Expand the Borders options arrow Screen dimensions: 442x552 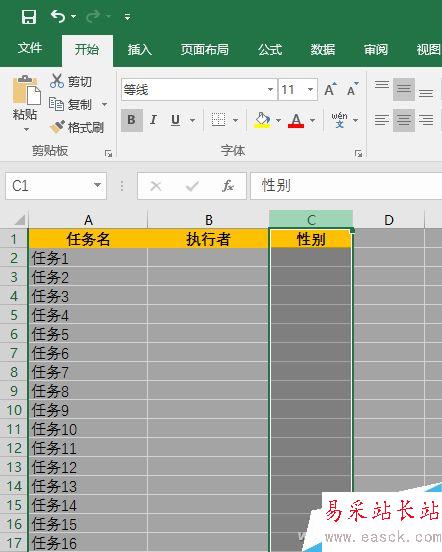(x=235, y=120)
